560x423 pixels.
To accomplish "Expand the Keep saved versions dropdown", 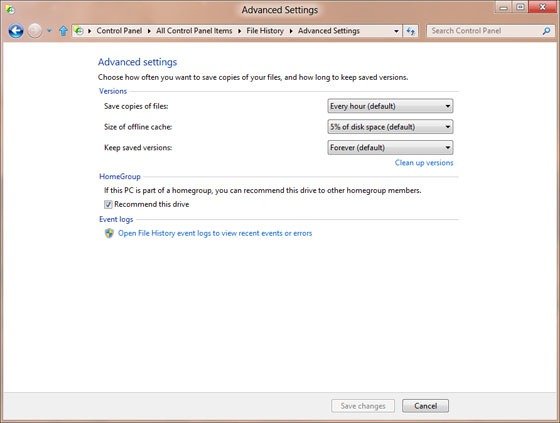I will (390, 148).
